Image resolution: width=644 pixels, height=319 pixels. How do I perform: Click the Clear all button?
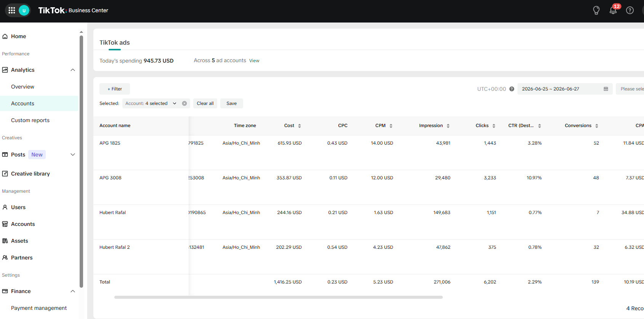[x=205, y=103]
